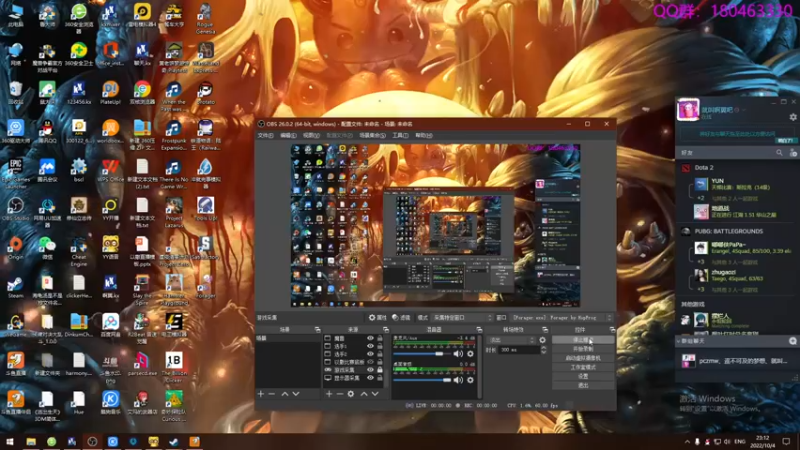The height and width of the screenshot is (450, 800).
Task: Show hidden system tray icons chevron
Action: [687, 441]
